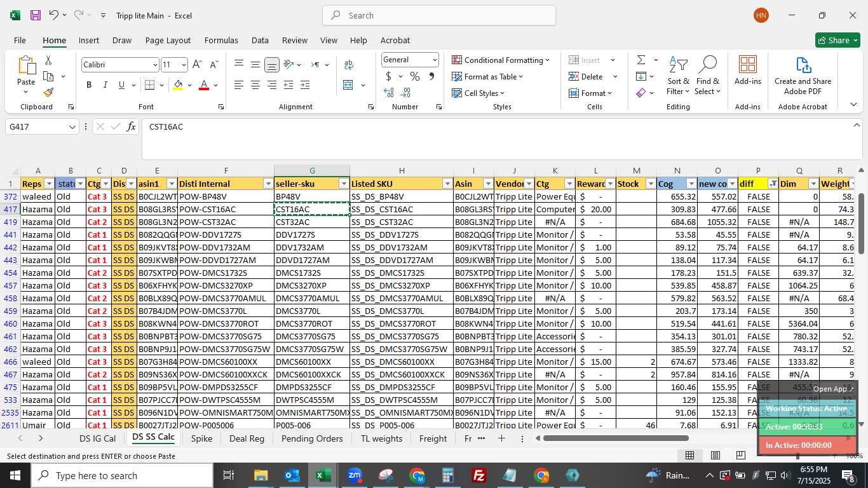Toggle Wrap Text
This screenshot has height=488, width=868.
348,65
